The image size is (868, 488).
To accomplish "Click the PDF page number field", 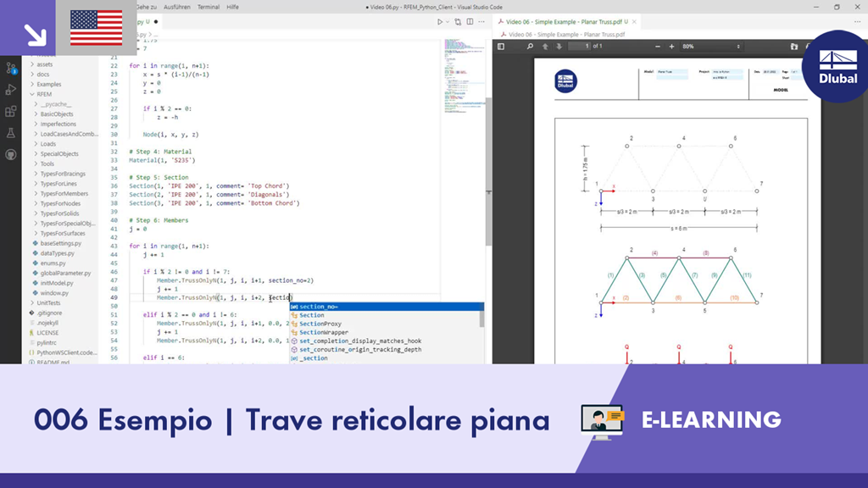I will (580, 47).
